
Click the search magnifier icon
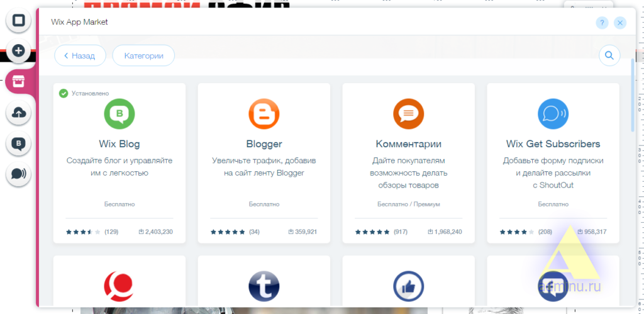(609, 55)
